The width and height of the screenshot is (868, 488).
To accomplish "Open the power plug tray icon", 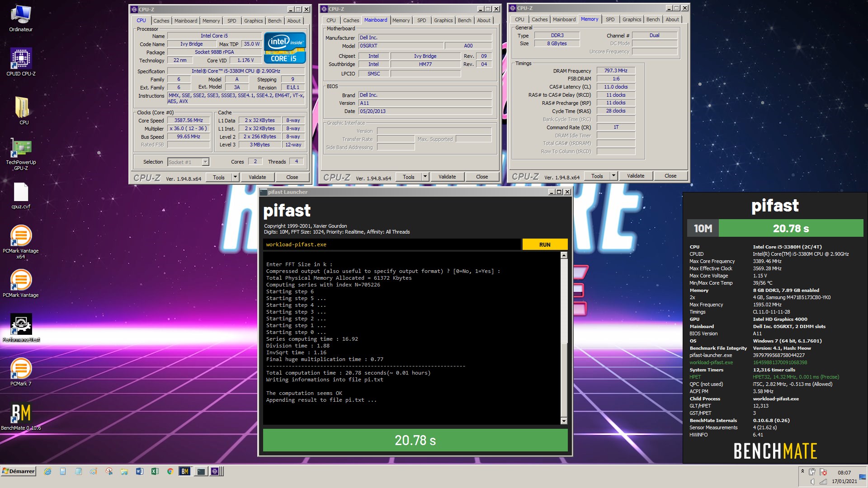I will [x=812, y=472].
